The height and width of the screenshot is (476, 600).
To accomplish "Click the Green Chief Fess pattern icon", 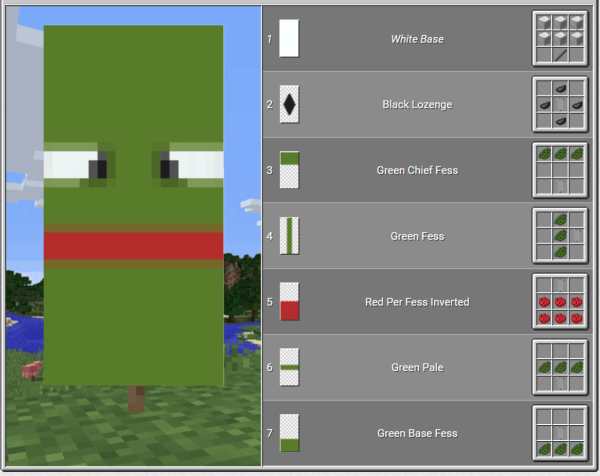I will coord(289,170).
